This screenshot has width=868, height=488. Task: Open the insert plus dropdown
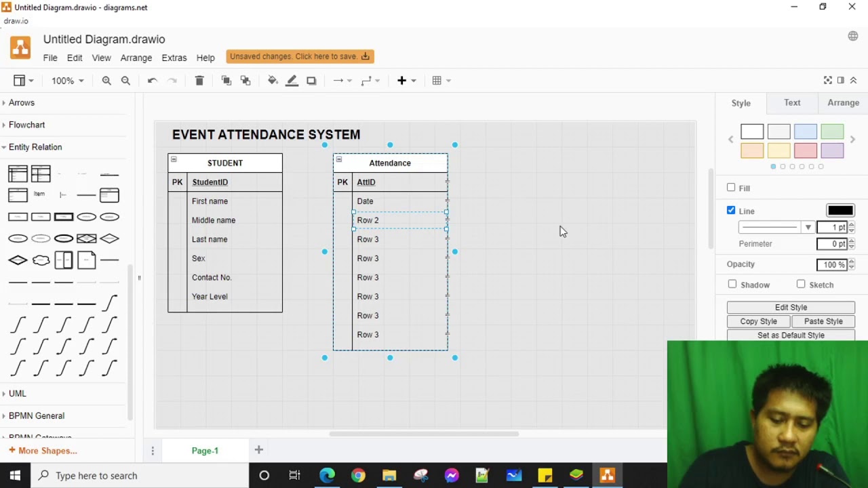coord(407,81)
